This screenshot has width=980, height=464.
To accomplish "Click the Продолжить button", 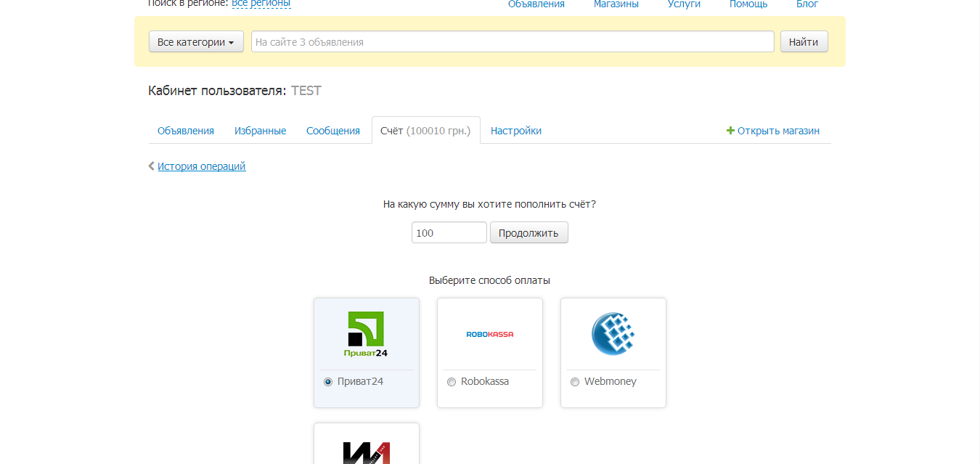I will click(x=528, y=233).
